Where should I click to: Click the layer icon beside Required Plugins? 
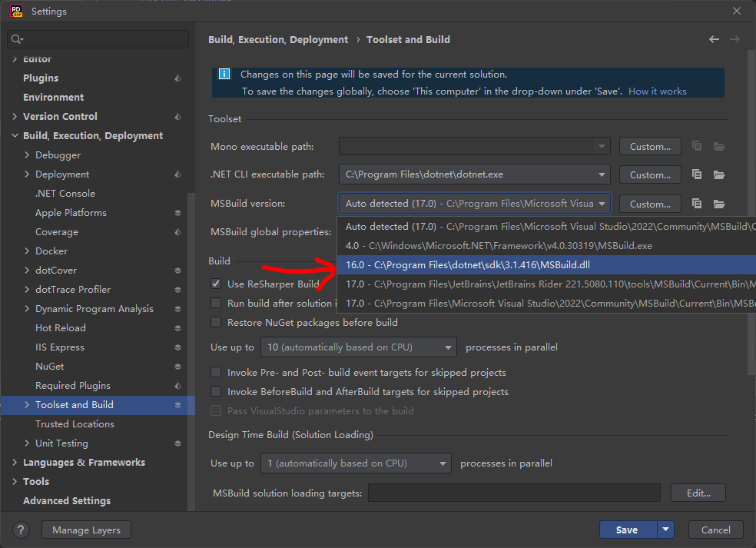click(178, 386)
